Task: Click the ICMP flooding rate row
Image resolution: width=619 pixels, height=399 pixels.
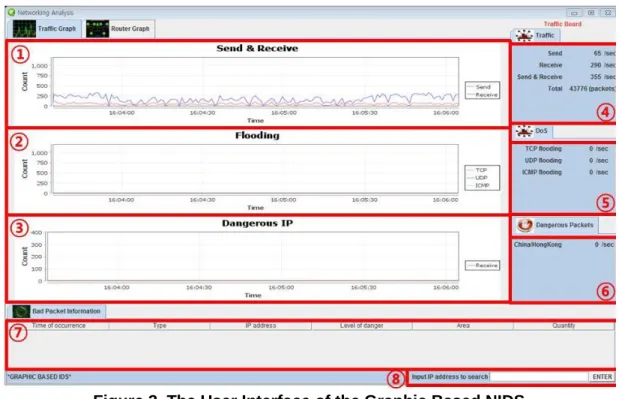Action: (565, 172)
